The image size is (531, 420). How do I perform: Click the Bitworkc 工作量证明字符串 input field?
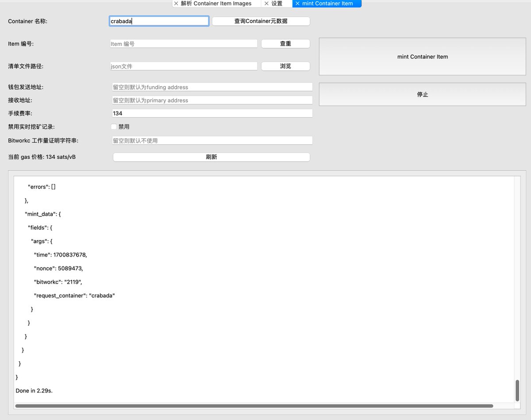coord(212,140)
